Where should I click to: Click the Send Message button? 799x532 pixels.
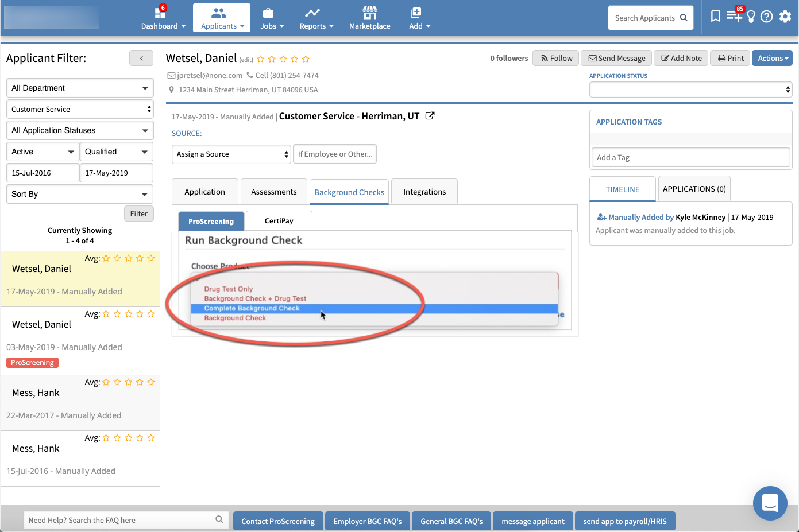click(x=616, y=58)
